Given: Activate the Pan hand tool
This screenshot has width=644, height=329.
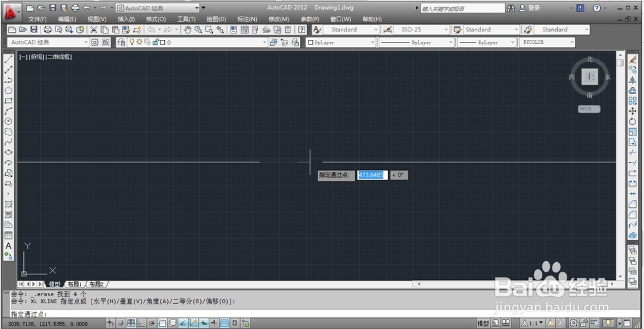Looking at the screenshot, I should click(187, 30).
